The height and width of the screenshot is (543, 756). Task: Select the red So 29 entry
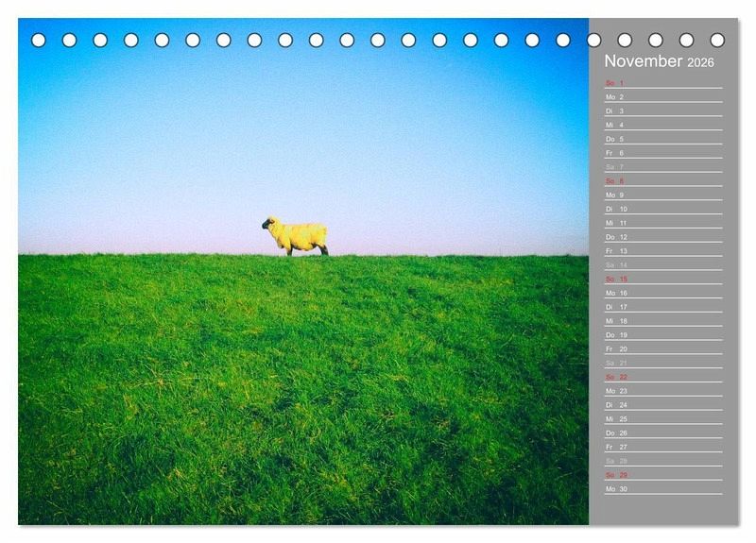[662, 475]
